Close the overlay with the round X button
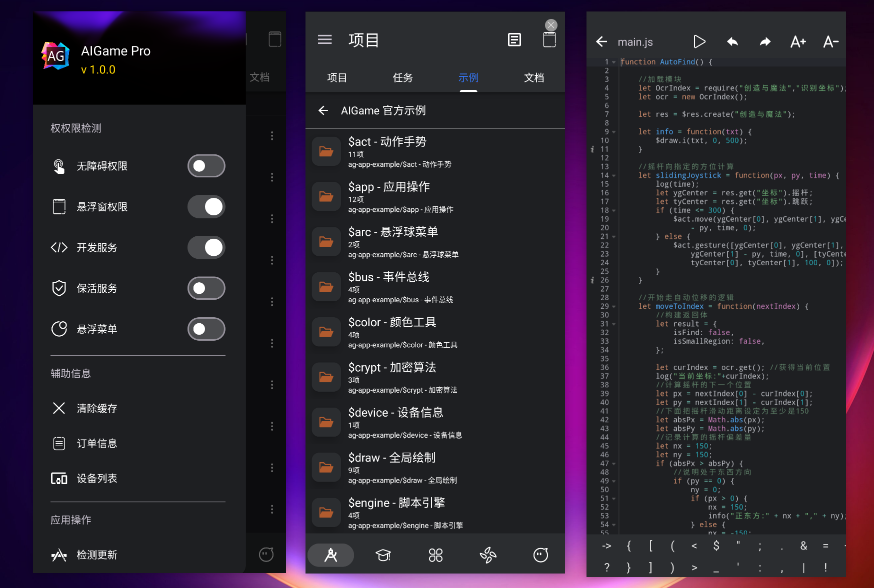Viewport: 874px width, 588px height. (x=551, y=25)
